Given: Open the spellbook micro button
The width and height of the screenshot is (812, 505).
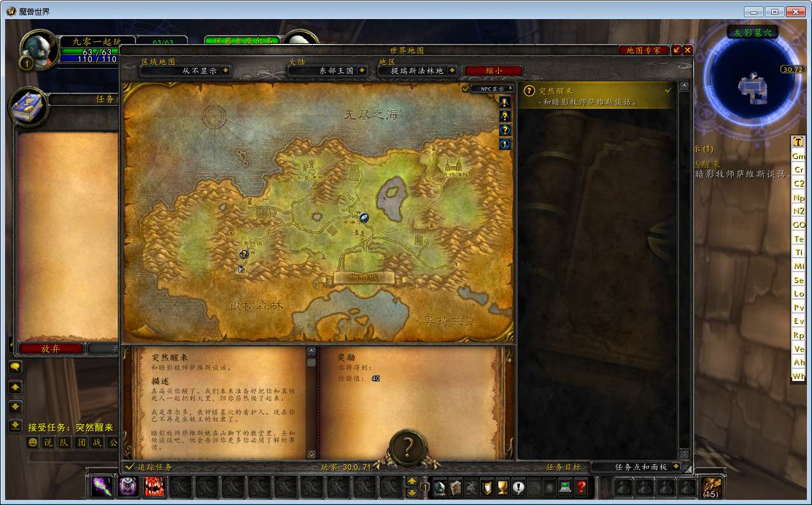Looking at the screenshot, I should coord(455,487).
